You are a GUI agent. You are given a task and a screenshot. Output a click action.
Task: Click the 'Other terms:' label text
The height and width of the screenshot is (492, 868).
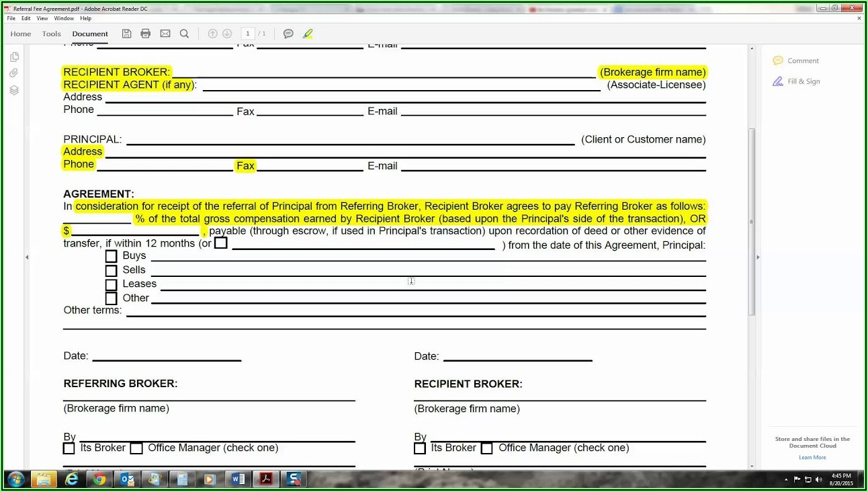[x=93, y=311]
